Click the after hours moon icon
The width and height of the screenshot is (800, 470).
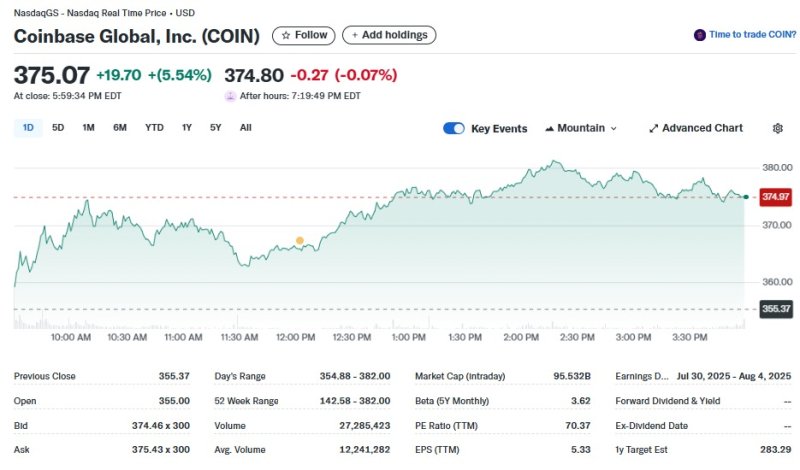click(230, 96)
